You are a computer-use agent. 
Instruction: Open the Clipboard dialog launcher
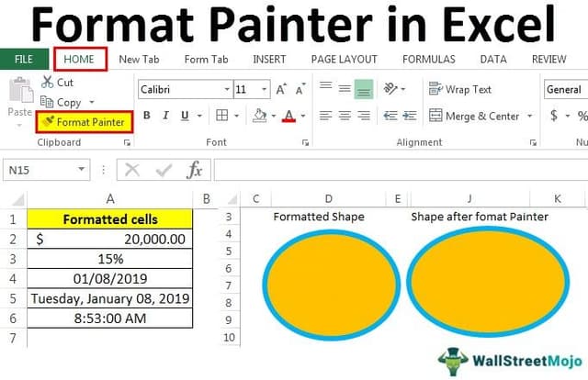127,143
